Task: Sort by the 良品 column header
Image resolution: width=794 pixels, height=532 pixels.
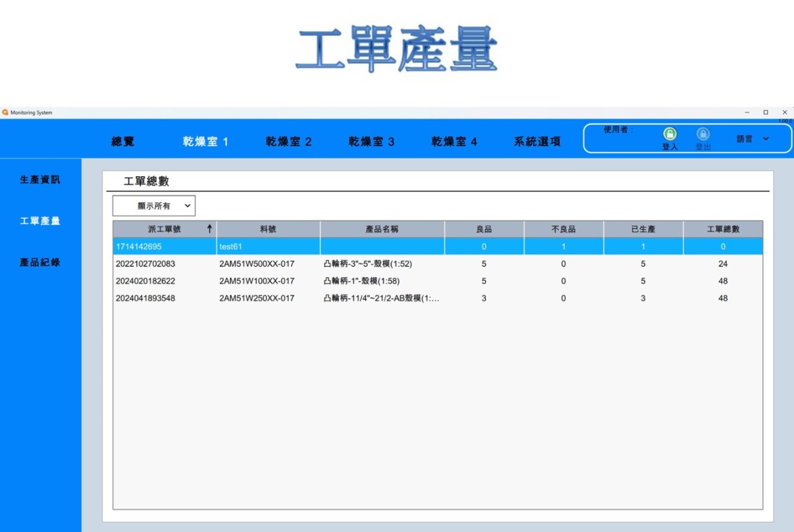Action: pyautogui.click(x=484, y=229)
